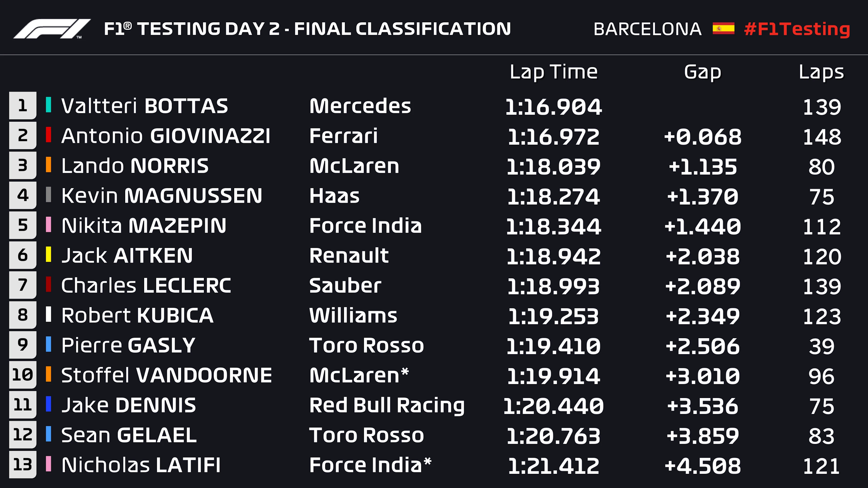Click Nicholas LATIFI lap count 121
This screenshot has height=488, width=868.
pyautogui.click(x=821, y=466)
